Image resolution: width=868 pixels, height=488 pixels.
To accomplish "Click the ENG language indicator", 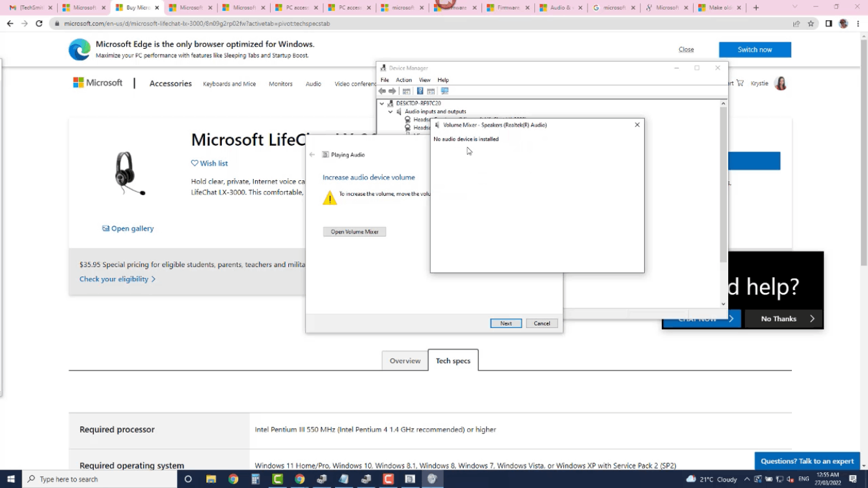I will 804,479.
